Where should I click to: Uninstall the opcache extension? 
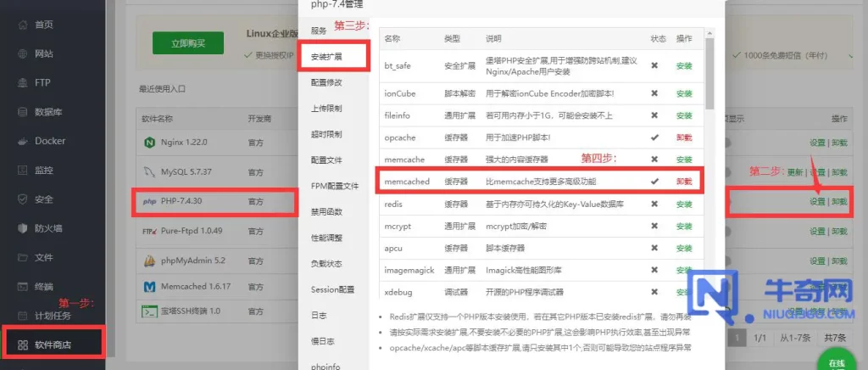point(684,137)
